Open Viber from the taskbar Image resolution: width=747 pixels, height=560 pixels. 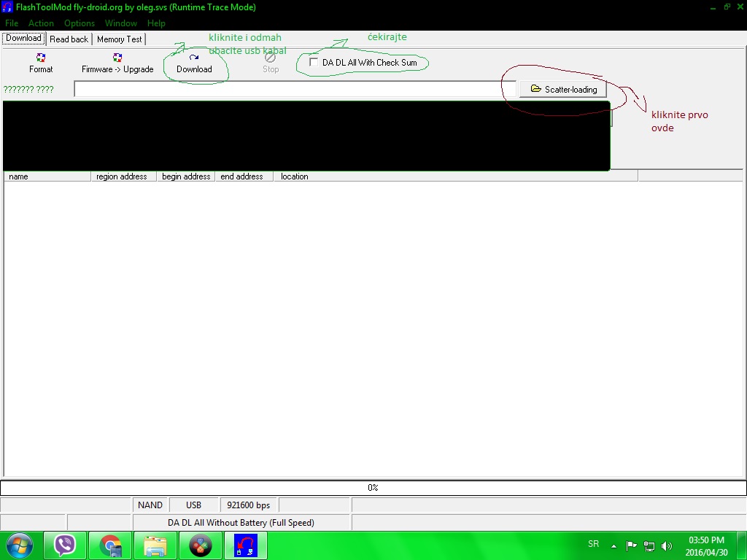click(x=65, y=545)
